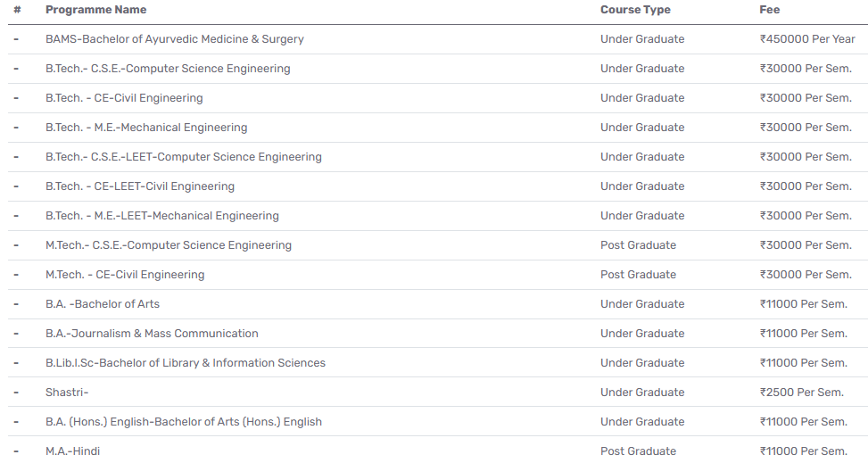Click the ₹2500 Per Sem. fee cell
The height and width of the screenshot is (463, 868).
click(801, 393)
